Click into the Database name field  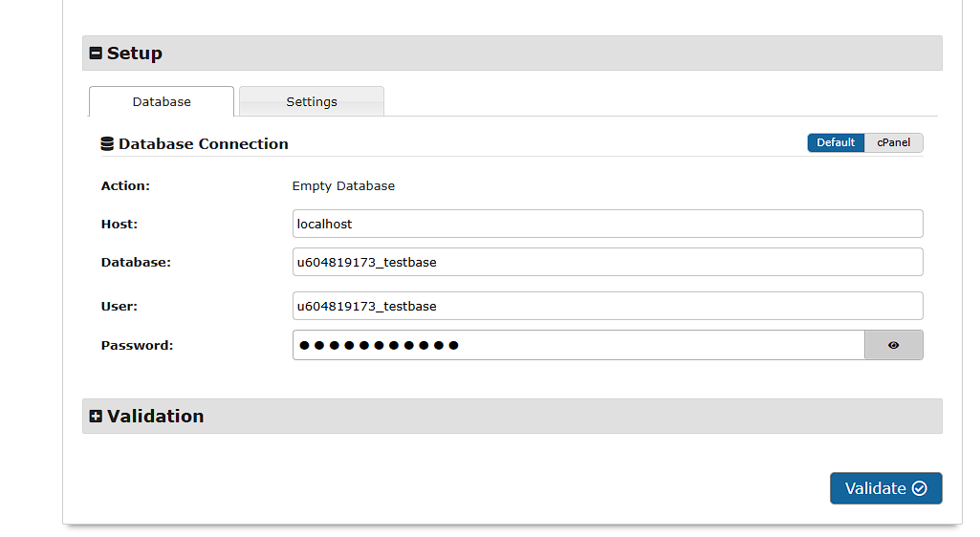pos(607,262)
